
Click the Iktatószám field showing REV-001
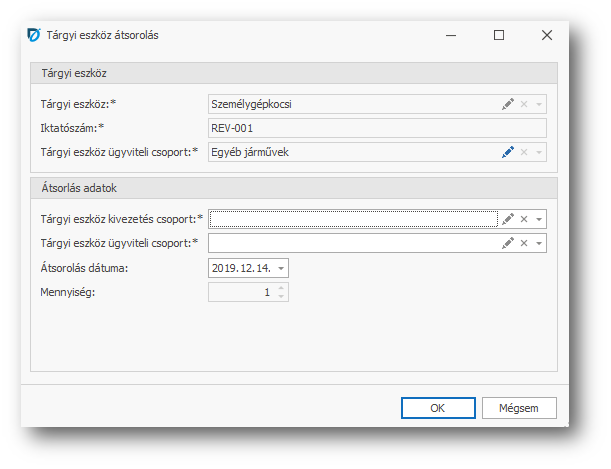(377, 128)
